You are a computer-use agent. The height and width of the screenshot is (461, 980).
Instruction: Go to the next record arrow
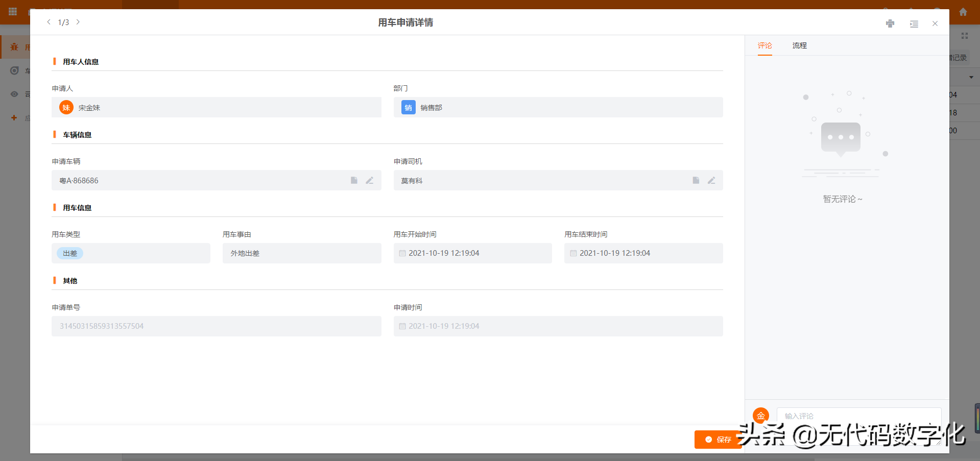click(78, 22)
